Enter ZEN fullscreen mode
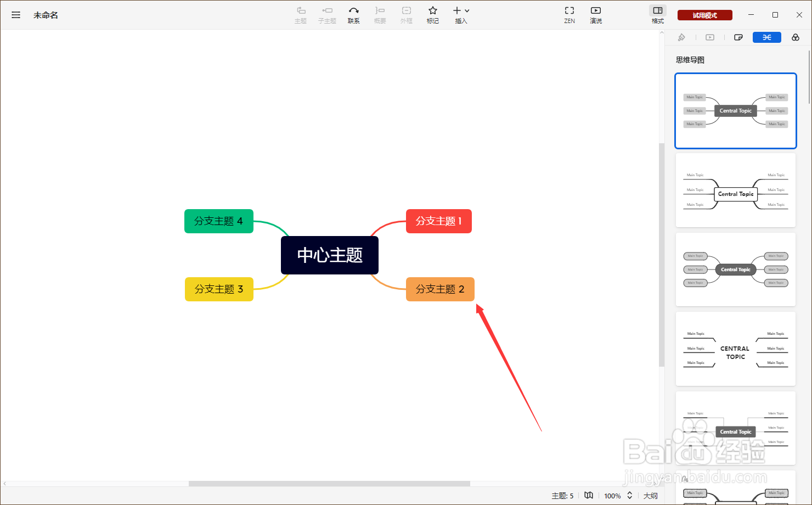 click(x=569, y=15)
